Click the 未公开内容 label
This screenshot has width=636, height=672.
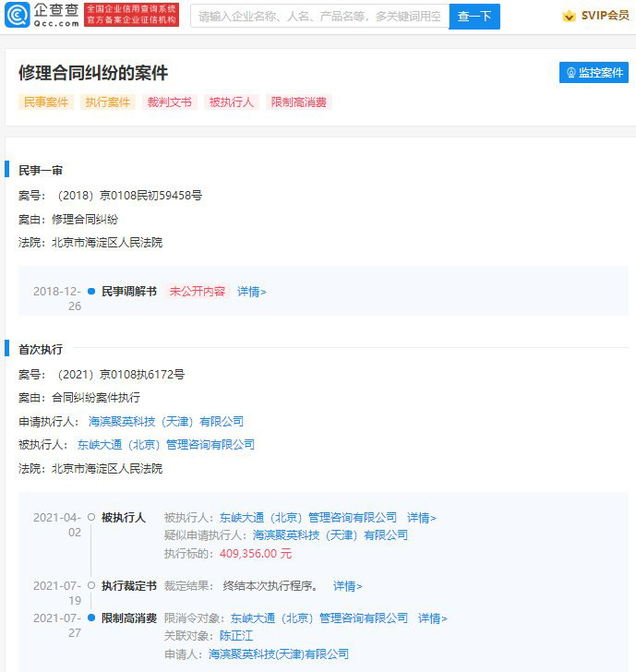click(x=198, y=292)
